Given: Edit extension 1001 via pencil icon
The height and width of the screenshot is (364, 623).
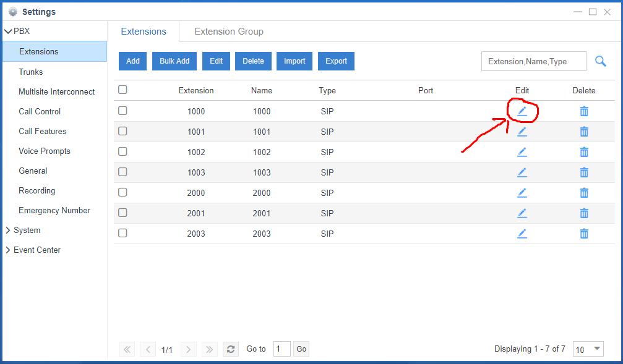Looking at the screenshot, I should tap(522, 132).
